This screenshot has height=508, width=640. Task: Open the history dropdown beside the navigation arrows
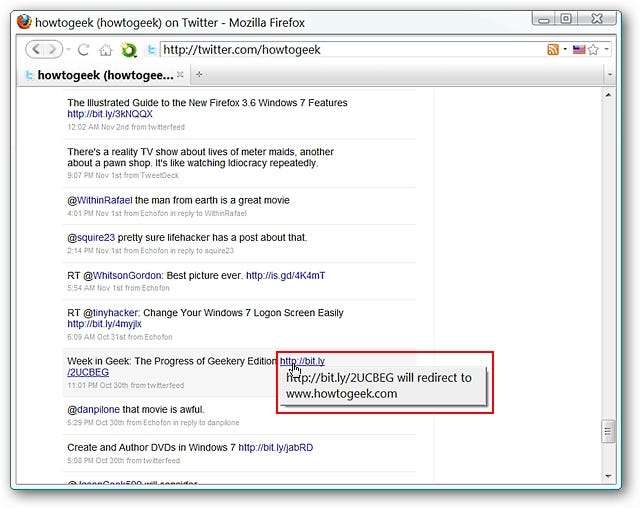pos(69,50)
